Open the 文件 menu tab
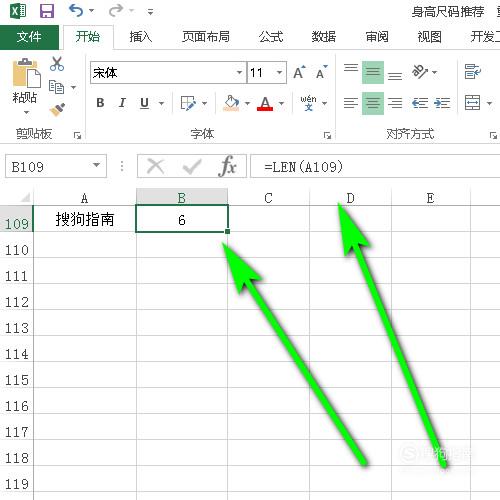The height and width of the screenshot is (500, 500). 29,37
